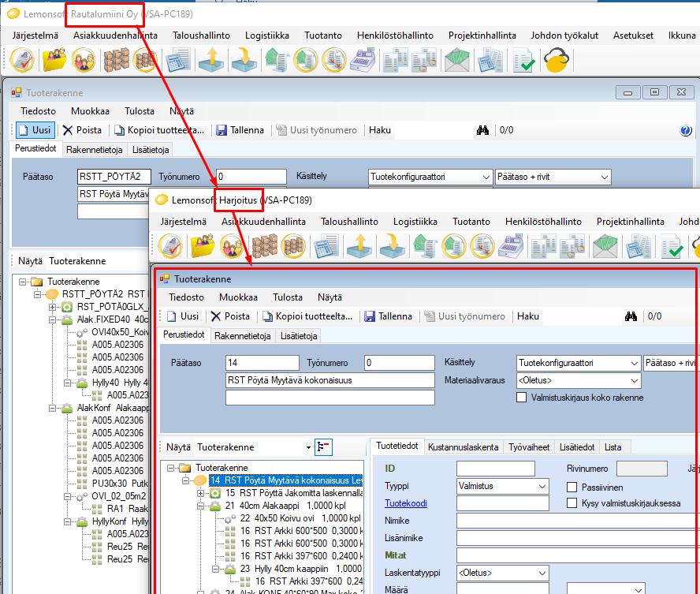Click Kopioi tuotteelta... in Harjoitus window
700x594 pixels.
click(x=307, y=316)
